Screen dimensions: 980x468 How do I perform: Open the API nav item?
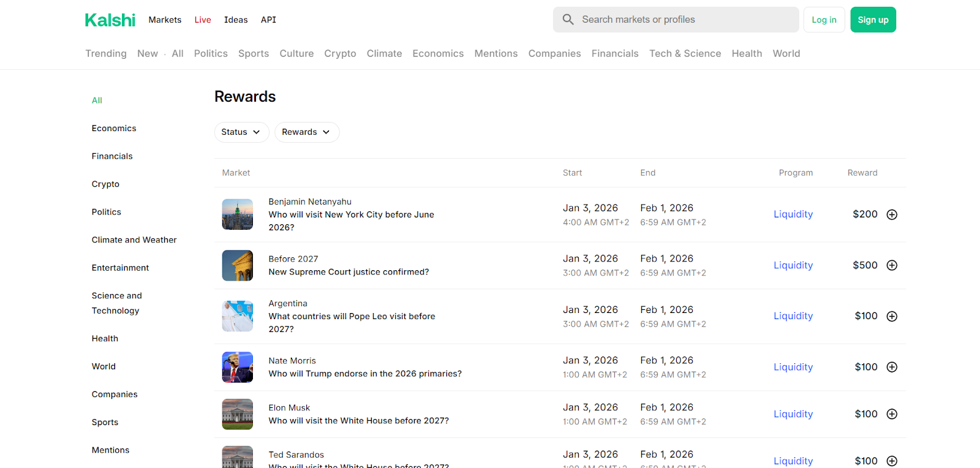coord(268,20)
